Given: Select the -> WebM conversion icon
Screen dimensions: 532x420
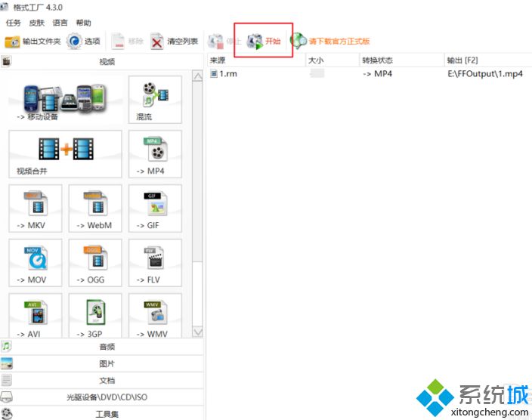Looking at the screenshot, I should click(x=95, y=208).
